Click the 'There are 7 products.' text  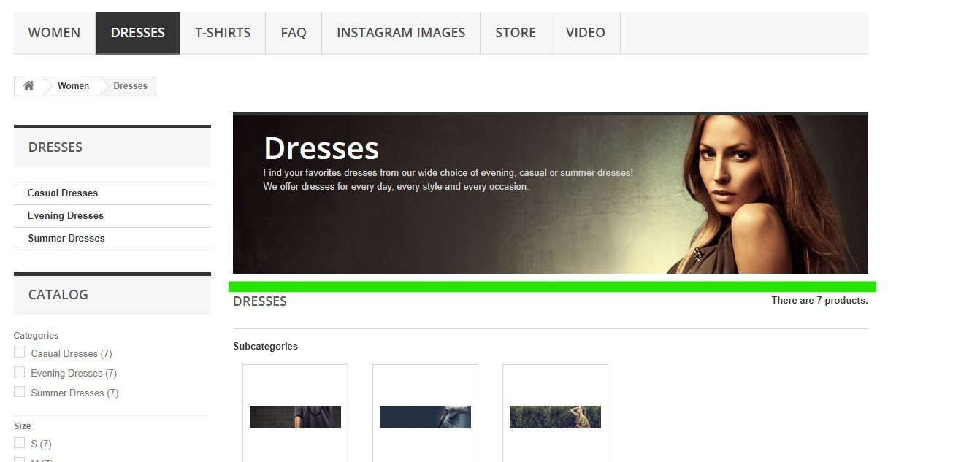(x=819, y=301)
